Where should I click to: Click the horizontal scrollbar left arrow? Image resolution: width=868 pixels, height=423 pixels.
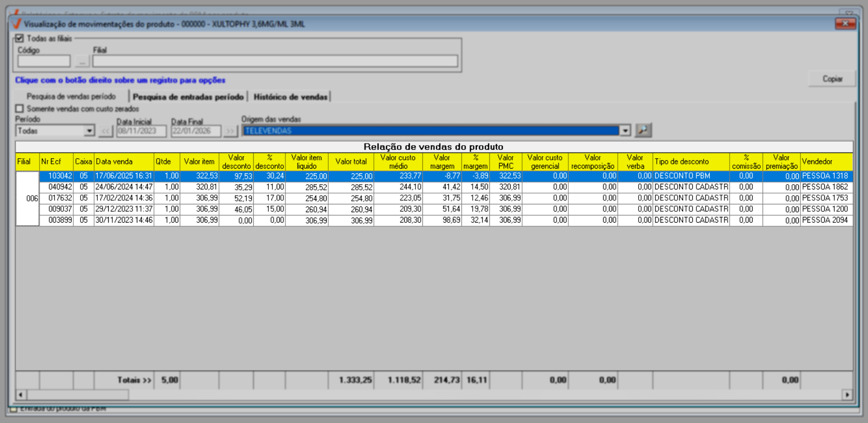(21, 395)
